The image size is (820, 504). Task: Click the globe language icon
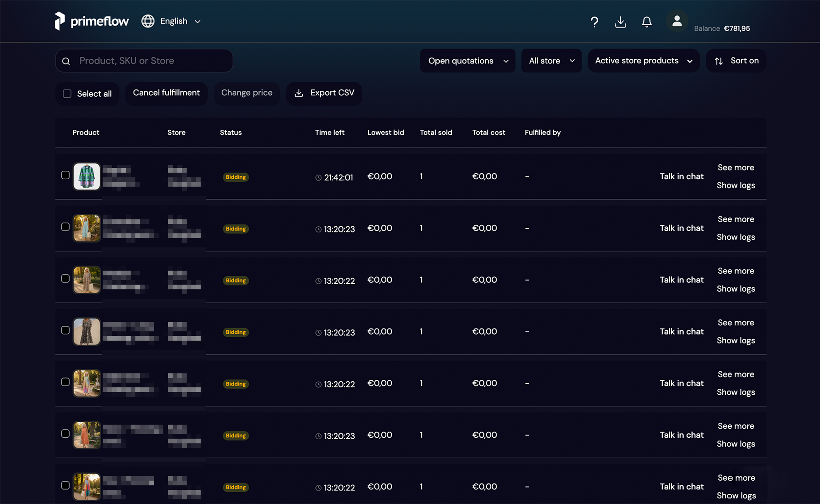pyautogui.click(x=148, y=21)
